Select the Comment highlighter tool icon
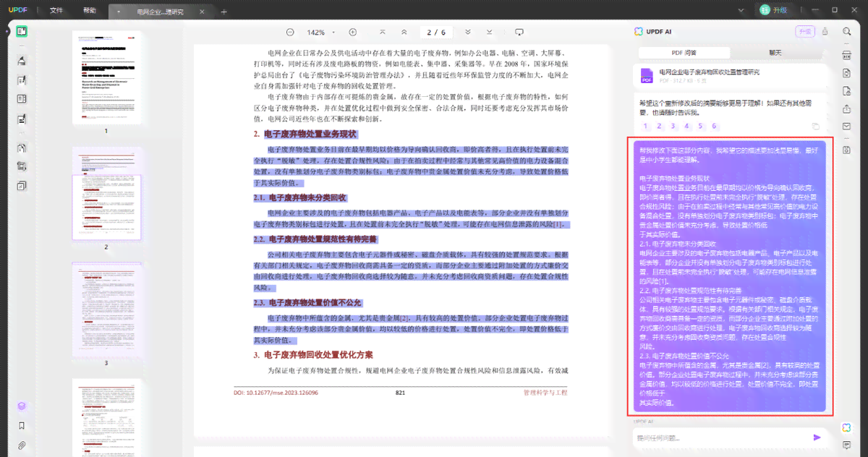The image size is (868, 457). tap(22, 61)
